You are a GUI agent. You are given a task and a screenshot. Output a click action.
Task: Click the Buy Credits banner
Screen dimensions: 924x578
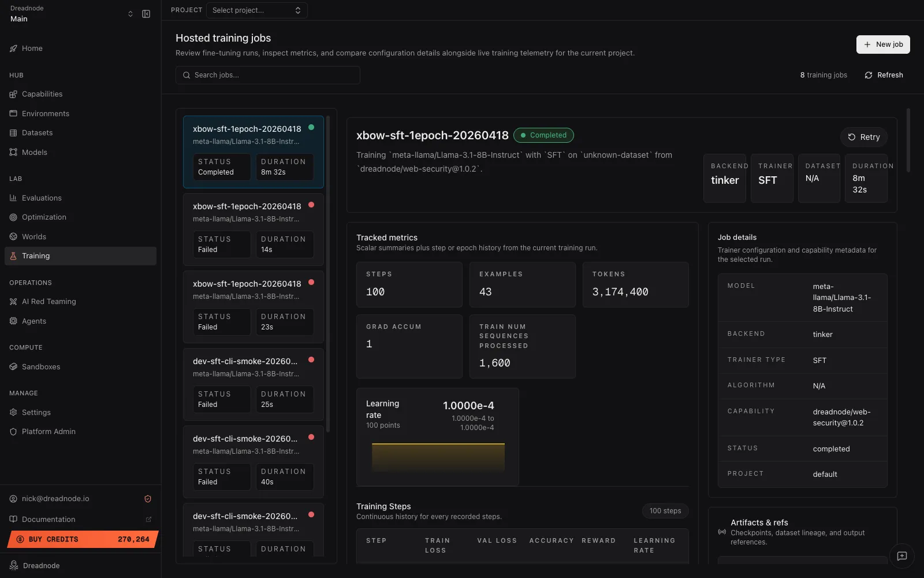pos(81,539)
